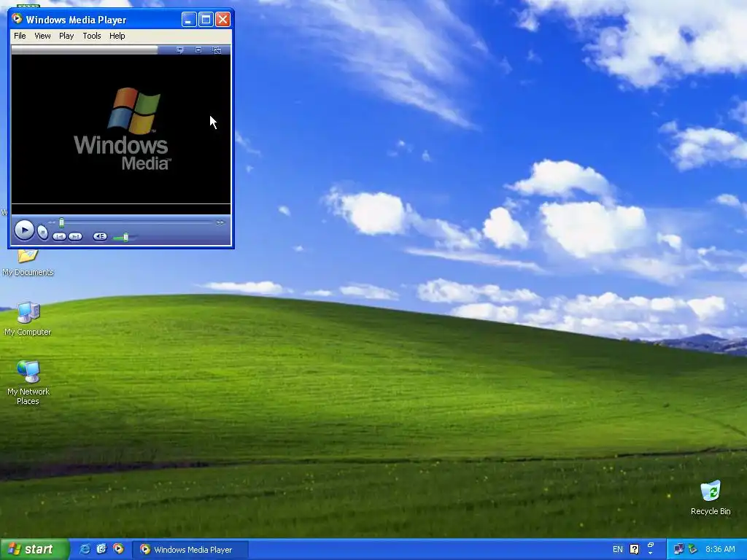Viewport: 747px width, 560px height.
Task: Click the Windows Media Player title icon
Action: click(18, 19)
